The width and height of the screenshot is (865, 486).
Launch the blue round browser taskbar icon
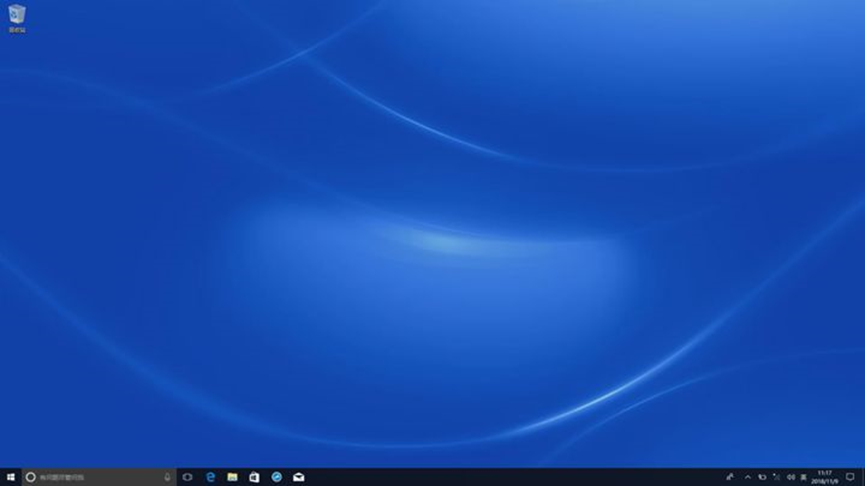276,477
